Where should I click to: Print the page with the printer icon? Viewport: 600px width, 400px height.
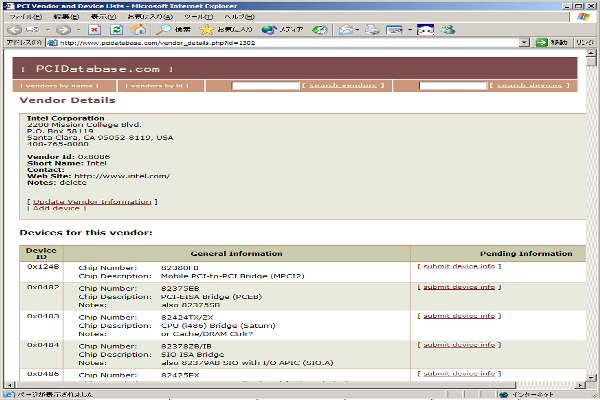pos(372,29)
